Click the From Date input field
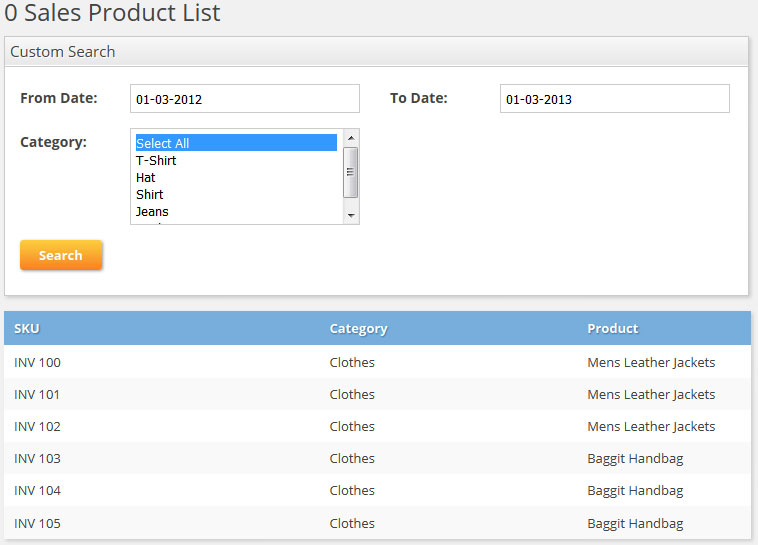Image resolution: width=758 pixels, height=545 pixels. pos(244,99)
